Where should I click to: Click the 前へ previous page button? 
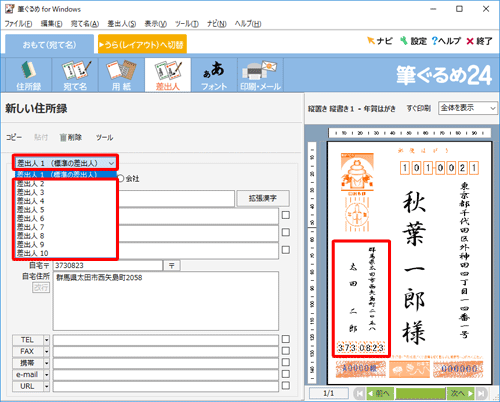[380, 393]
